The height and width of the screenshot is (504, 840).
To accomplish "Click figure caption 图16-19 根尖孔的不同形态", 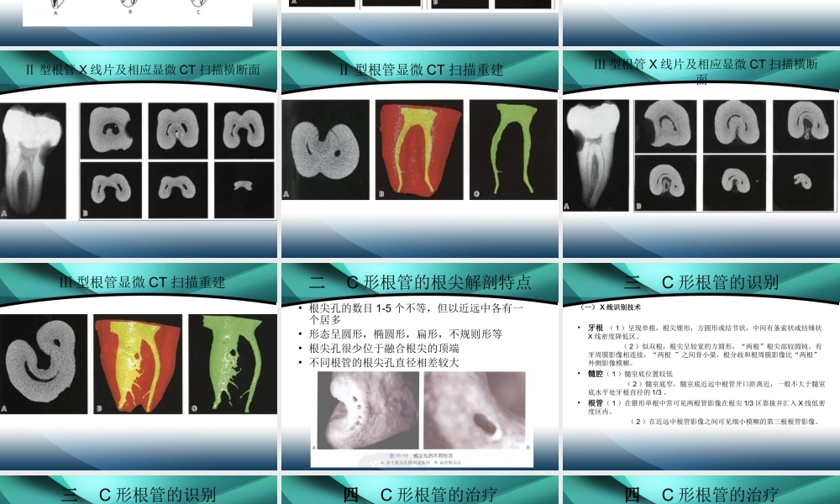I will [x=421, y=455].
